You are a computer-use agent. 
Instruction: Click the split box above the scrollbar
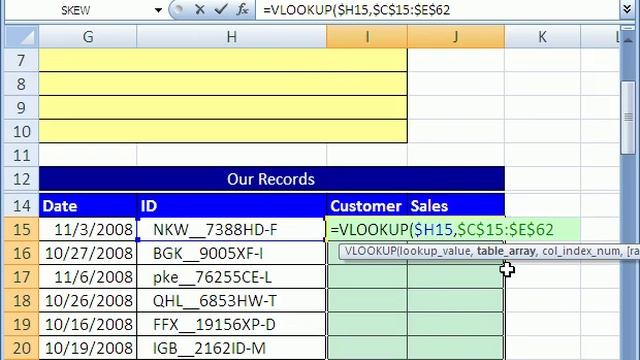click(x=627, y=28)
